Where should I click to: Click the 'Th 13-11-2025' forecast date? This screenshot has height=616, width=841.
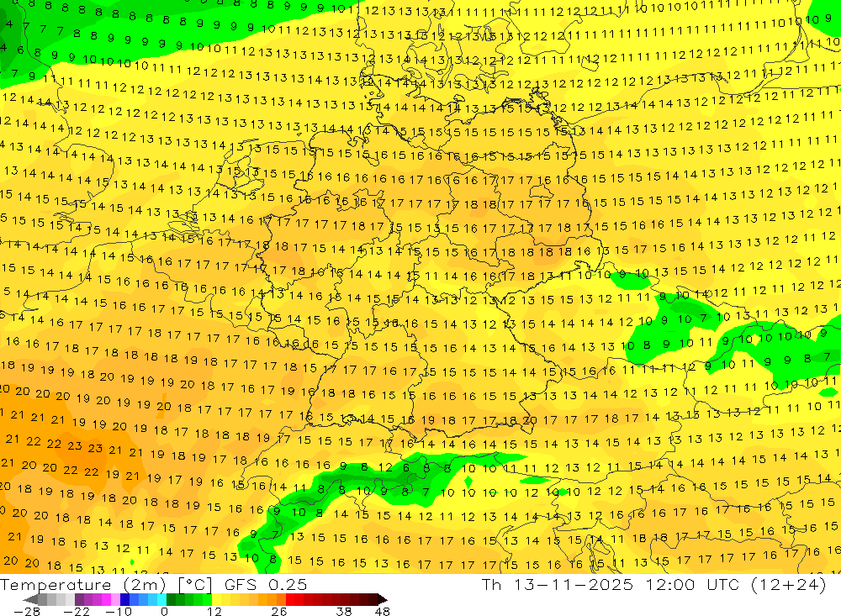(558, 584)
